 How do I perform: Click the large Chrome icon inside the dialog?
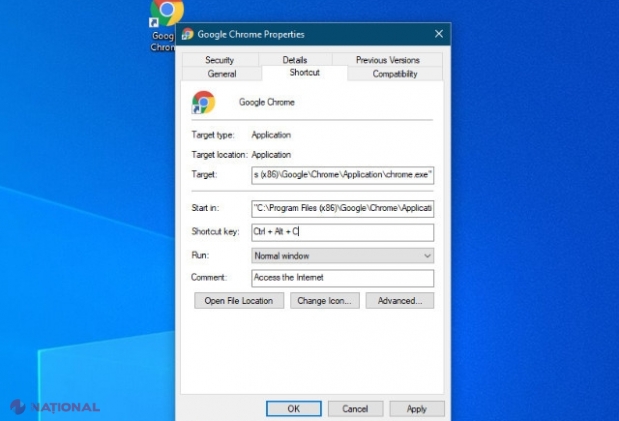[203, 102]
